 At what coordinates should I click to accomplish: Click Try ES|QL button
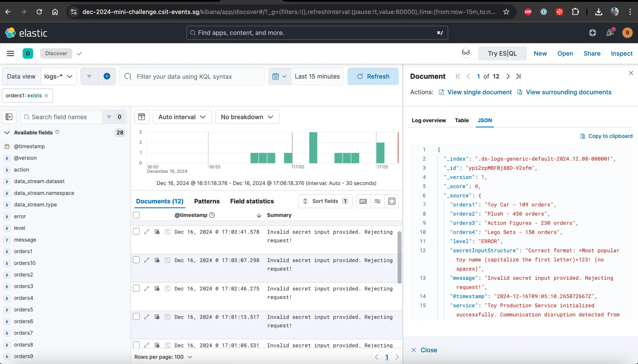(x=502, y=53)
